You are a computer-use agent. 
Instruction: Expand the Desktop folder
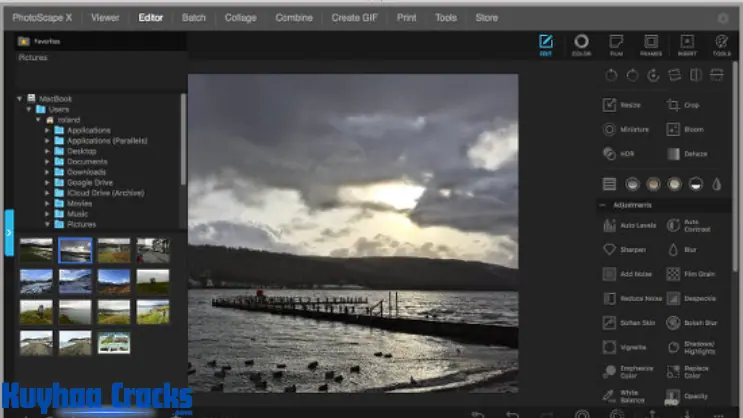[47, 151]
